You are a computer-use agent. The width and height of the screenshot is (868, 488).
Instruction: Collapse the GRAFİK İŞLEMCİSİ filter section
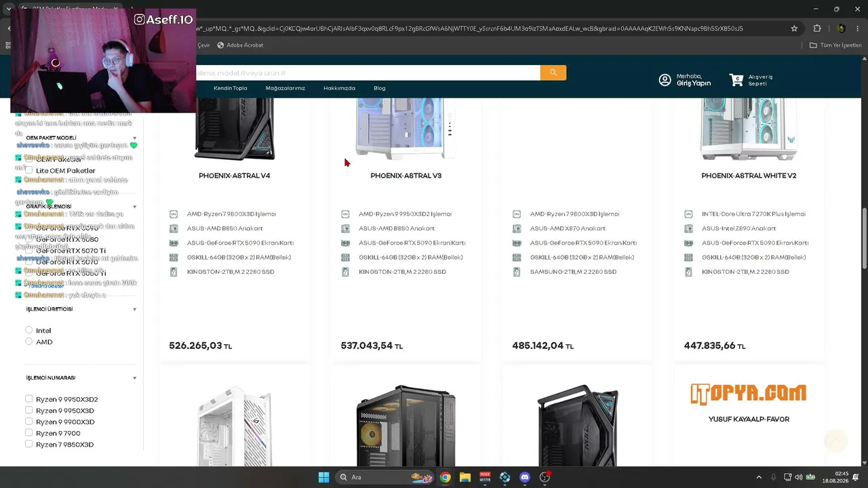pos(135,207)
